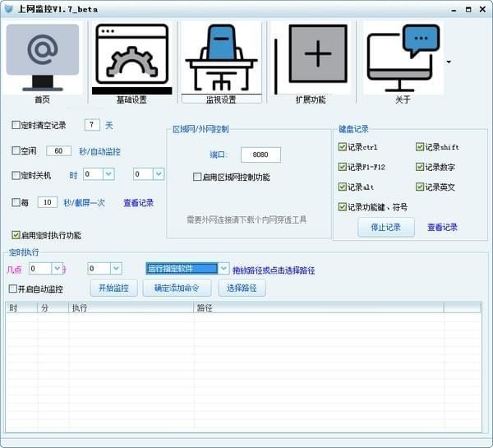Uncheck 启用定时执行功能 option
The image size is (493, 448).
(x=16, y=235)
